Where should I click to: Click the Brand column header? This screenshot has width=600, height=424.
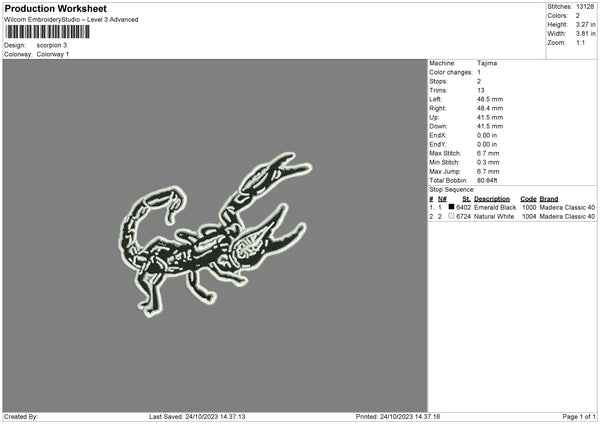click(549, 199)
